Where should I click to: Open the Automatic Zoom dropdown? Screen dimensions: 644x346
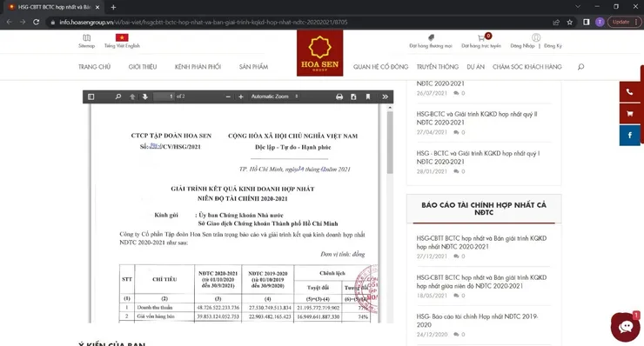coord(274,96)
